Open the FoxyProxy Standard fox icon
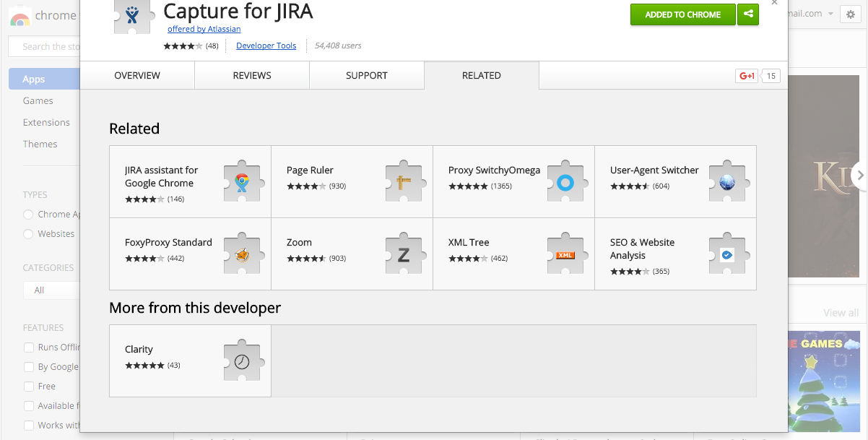 (x=241, y=254)
